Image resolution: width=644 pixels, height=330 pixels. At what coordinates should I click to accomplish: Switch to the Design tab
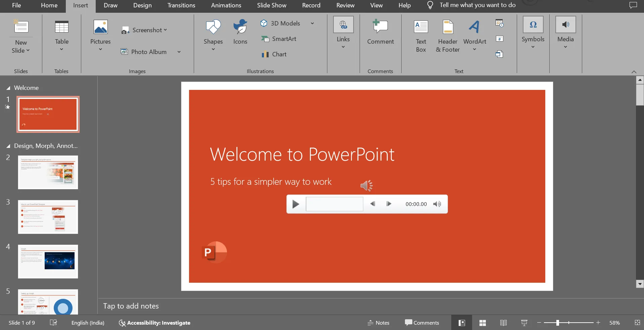(142, 5)
